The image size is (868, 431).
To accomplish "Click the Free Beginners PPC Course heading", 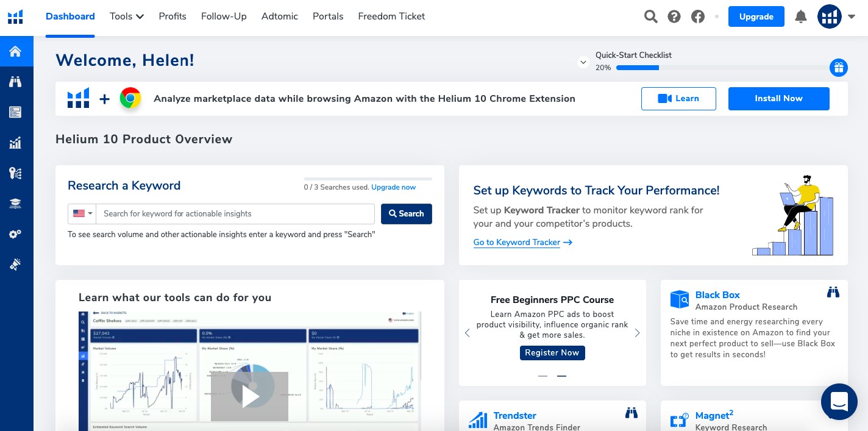I will click(x=552, y=299).
